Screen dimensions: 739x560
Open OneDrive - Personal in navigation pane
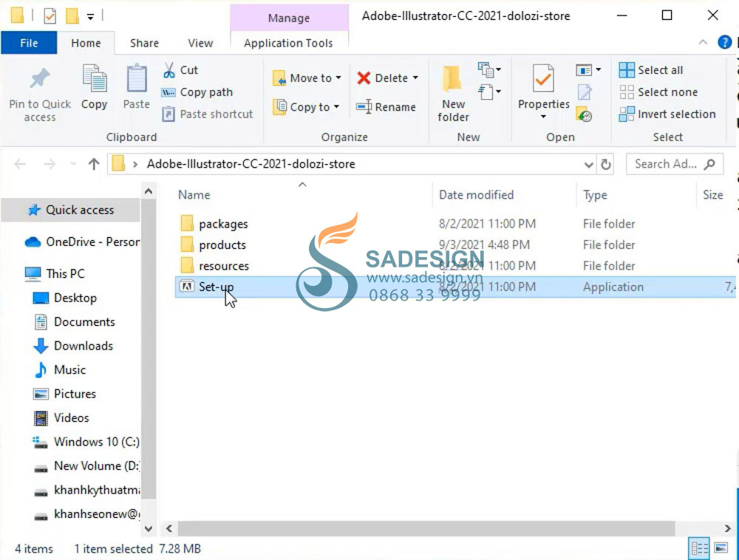(81, 242)
